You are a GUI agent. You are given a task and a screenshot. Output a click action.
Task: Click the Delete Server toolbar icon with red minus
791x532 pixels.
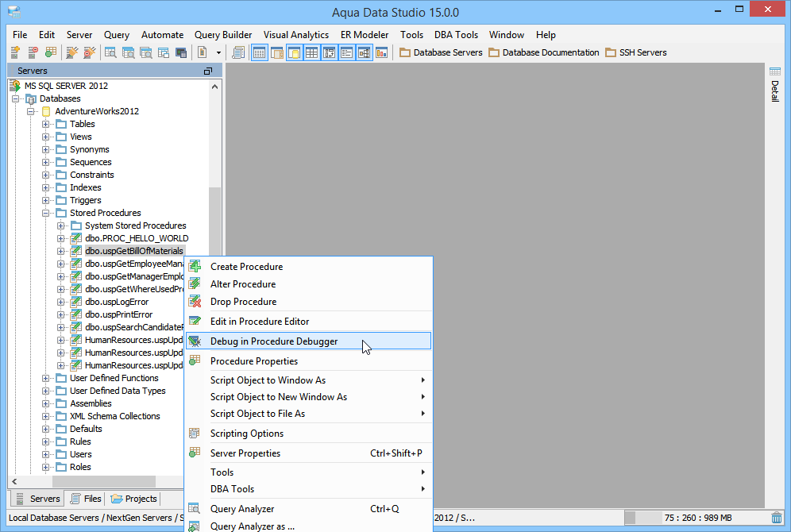33,52
